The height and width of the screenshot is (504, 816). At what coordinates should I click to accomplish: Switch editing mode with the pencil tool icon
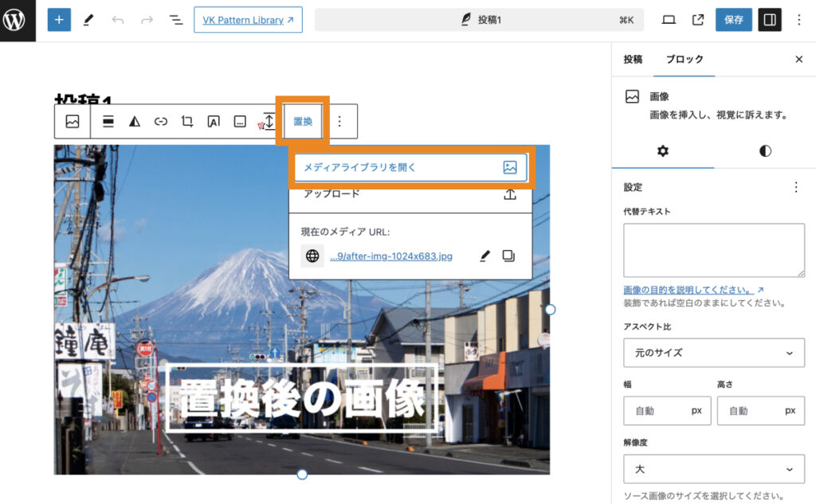pyautogui.click(x=89, y=19)
